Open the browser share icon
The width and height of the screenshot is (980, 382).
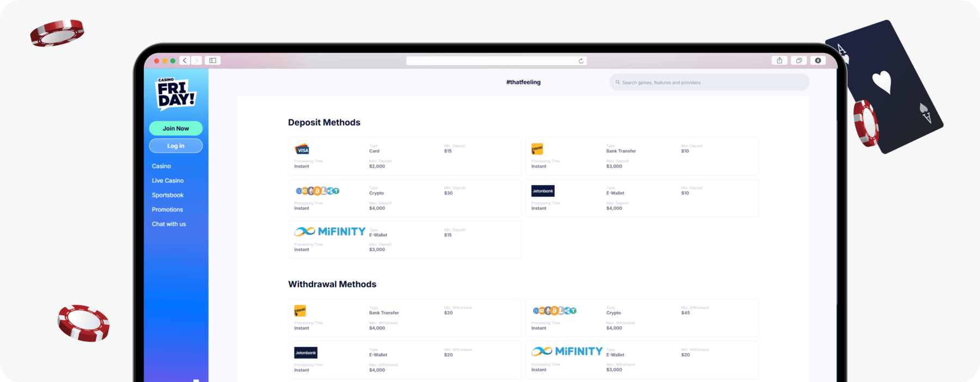click(780, 60)
